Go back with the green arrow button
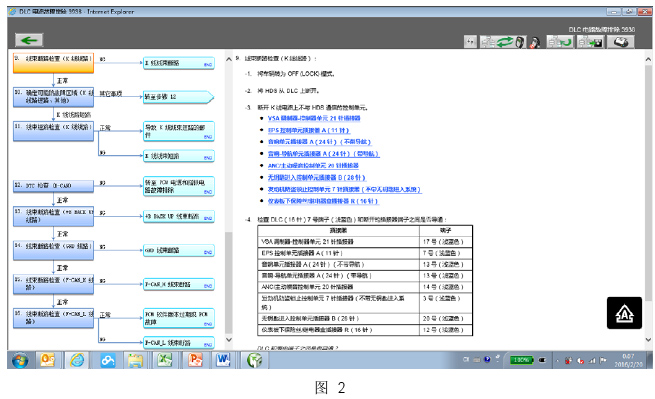 pos(29,40)
